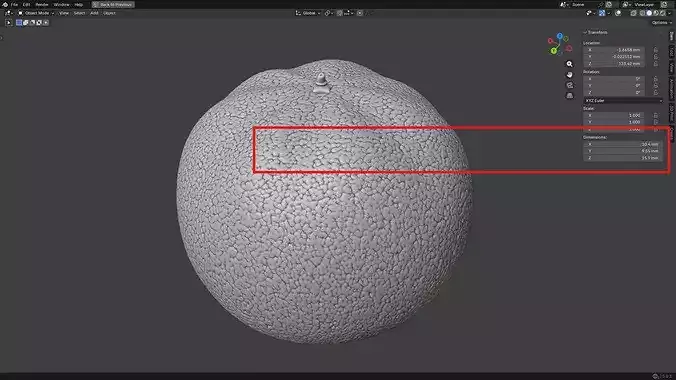This screenshot has height=380, width=676.
Task: Click the move view hand icon
Action: tap(570, 75)
